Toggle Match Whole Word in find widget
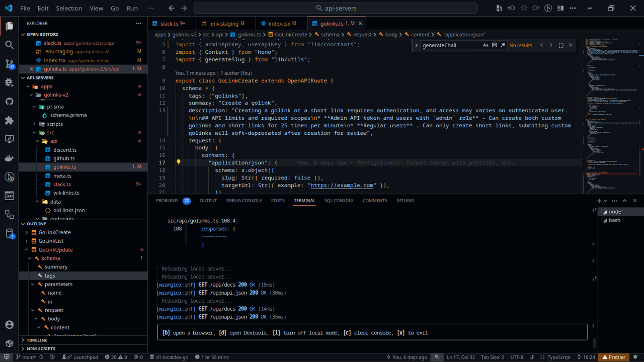644x362 pixels. tap(494, 45)
